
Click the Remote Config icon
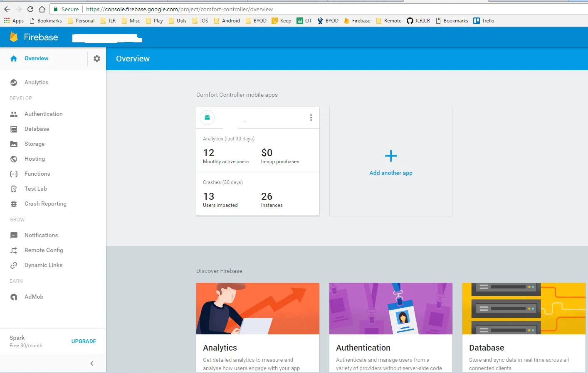14,250
